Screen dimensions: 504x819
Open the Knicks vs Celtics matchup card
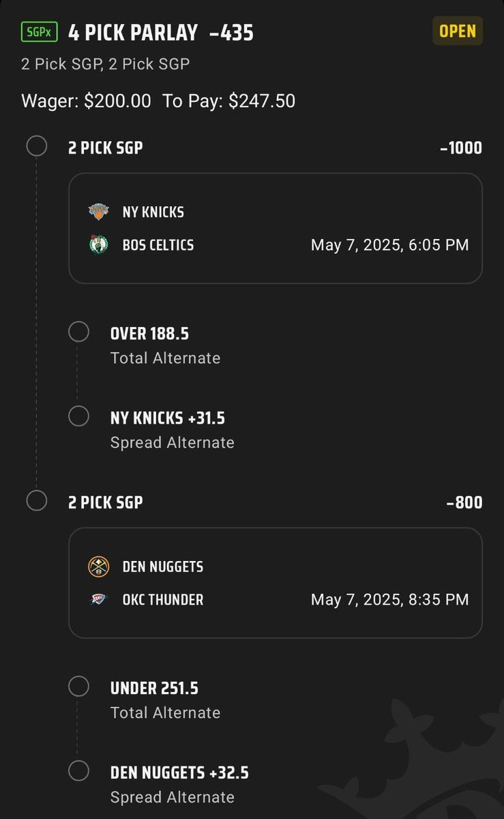click(x=275, y=228)
